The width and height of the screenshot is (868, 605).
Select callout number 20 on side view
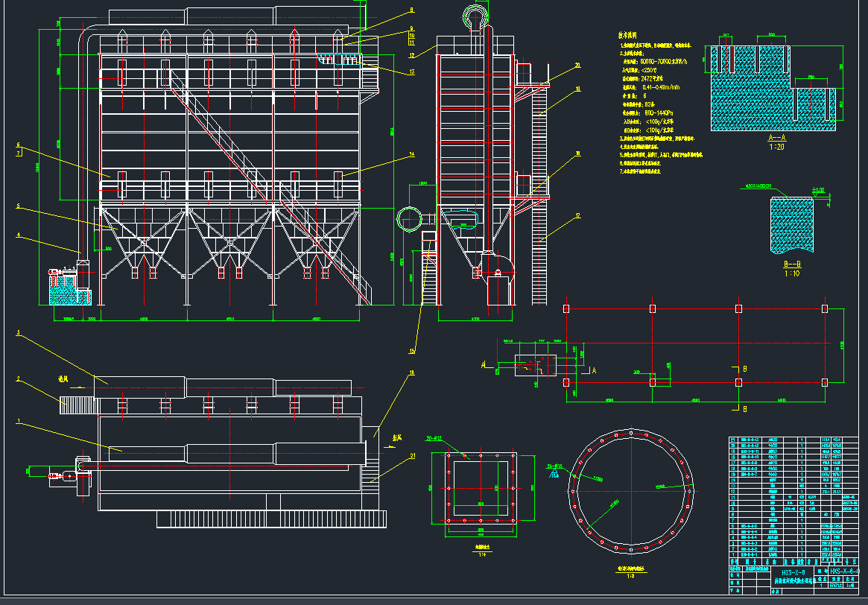coord(577,66)
